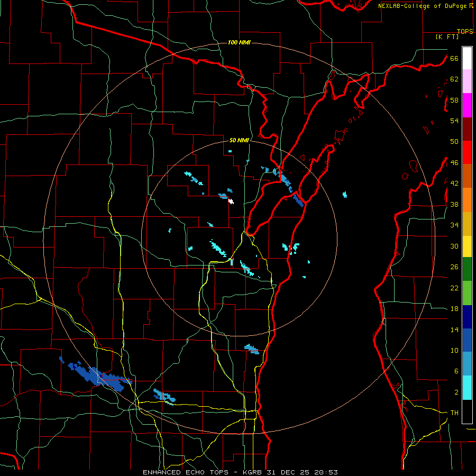Select the '34' scale value
The height and width of the screenshot is (476, 476).
(454, 225)
